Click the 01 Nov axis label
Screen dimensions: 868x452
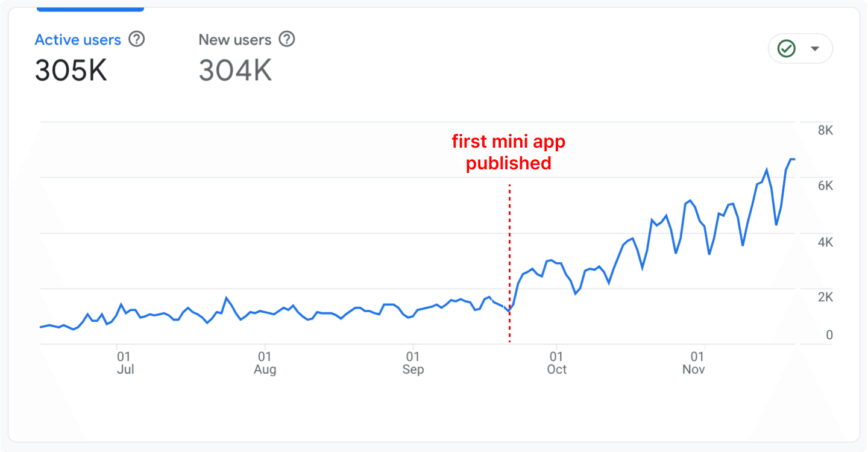[694, 363]
